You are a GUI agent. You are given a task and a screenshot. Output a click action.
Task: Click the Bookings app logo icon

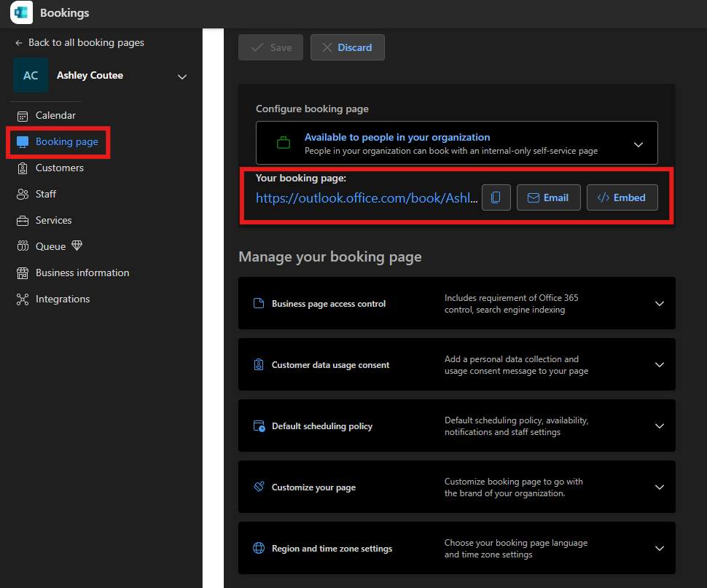[x=21, y=12]
